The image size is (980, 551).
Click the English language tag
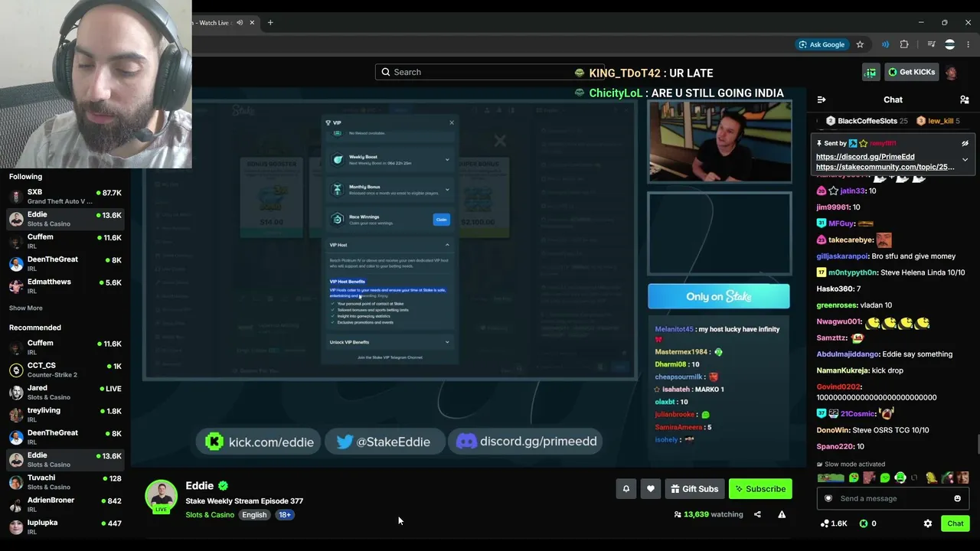254,515
